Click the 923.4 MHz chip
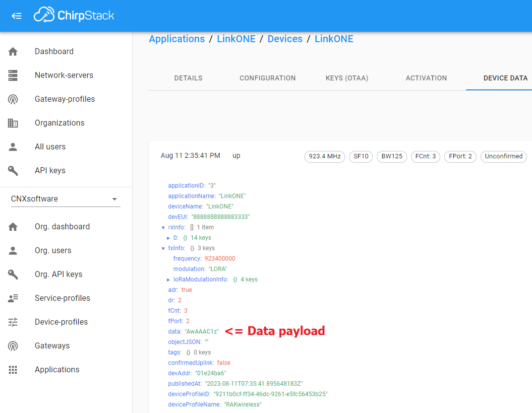This screenshot has height=413, width=532. [325, 156]
